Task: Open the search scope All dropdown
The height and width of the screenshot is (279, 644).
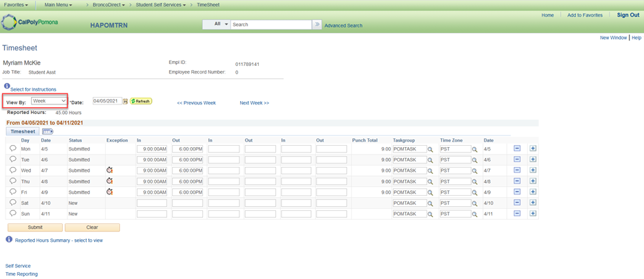Action: pyautogui.click(x=217, y=24)
